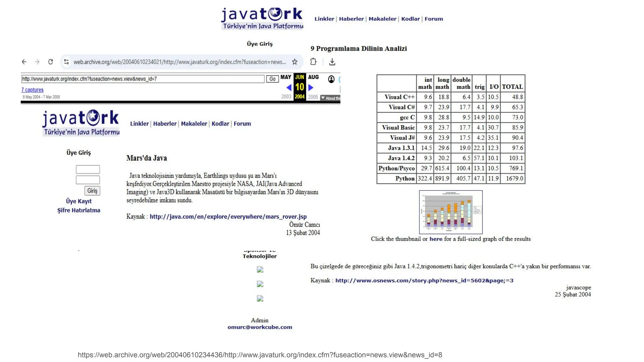644x362 pixels.
Task: Click the Visual J# row header
Action: click(x=397, y=138)
